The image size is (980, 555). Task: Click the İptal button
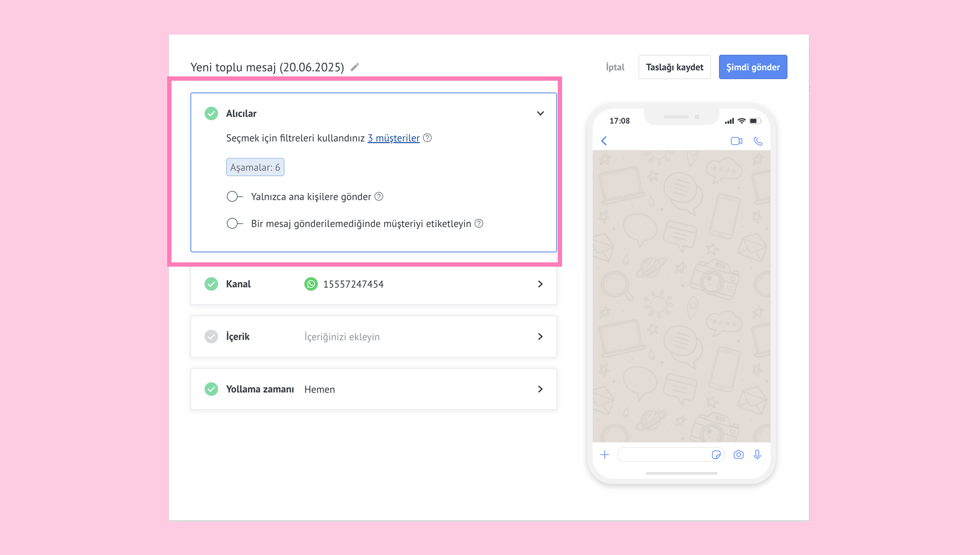tap(615, 67)
